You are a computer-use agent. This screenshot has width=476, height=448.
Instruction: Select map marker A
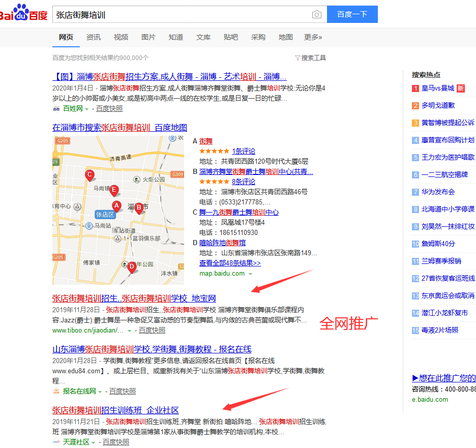(x=116, y=206)
